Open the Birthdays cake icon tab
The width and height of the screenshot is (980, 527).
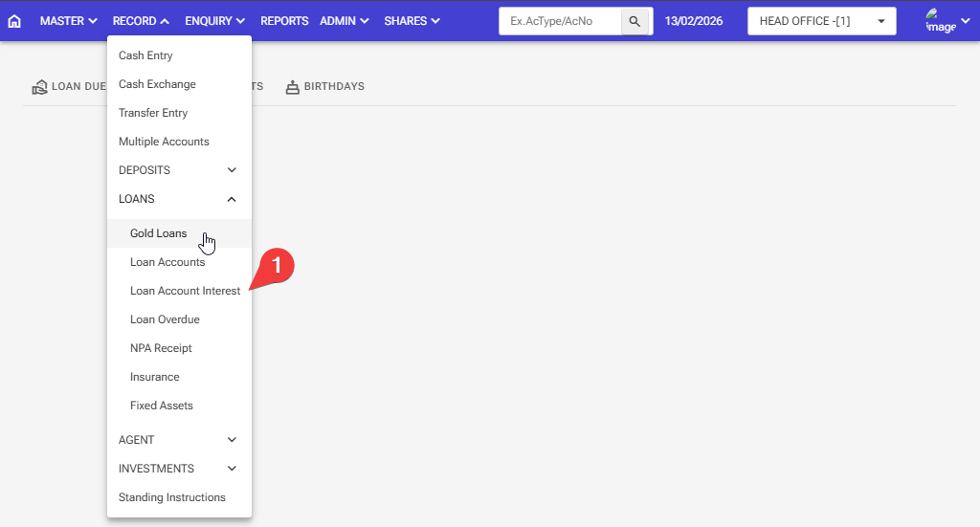tap(293, 87)
